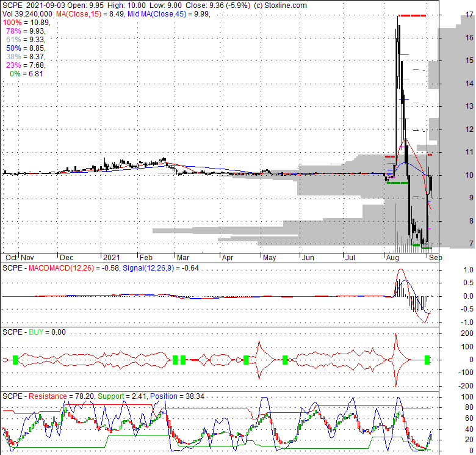Click the Resistance = 78.20 legend

click(x=62, y=396)
